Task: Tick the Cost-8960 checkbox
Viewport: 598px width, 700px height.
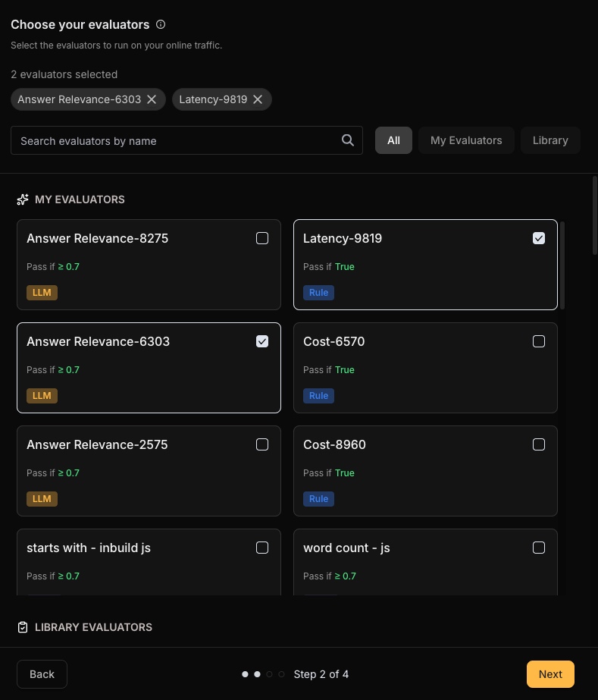Action: (x=539, y=444)
